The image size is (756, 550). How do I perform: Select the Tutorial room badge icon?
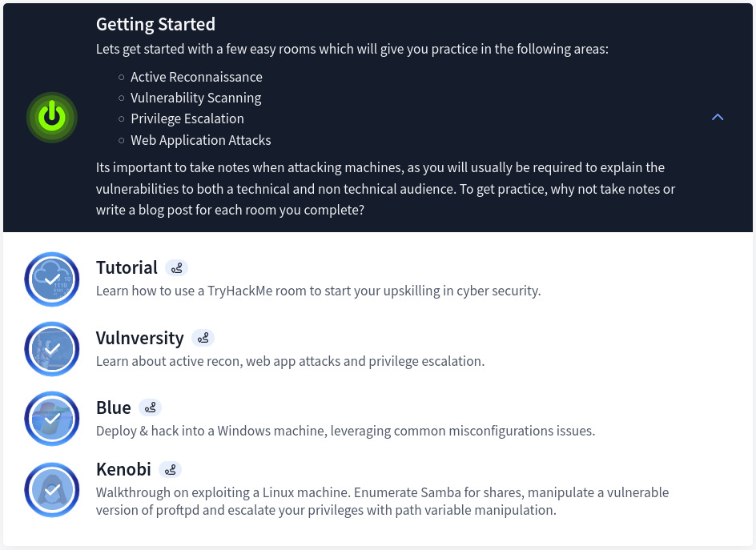tap(51, 279)
